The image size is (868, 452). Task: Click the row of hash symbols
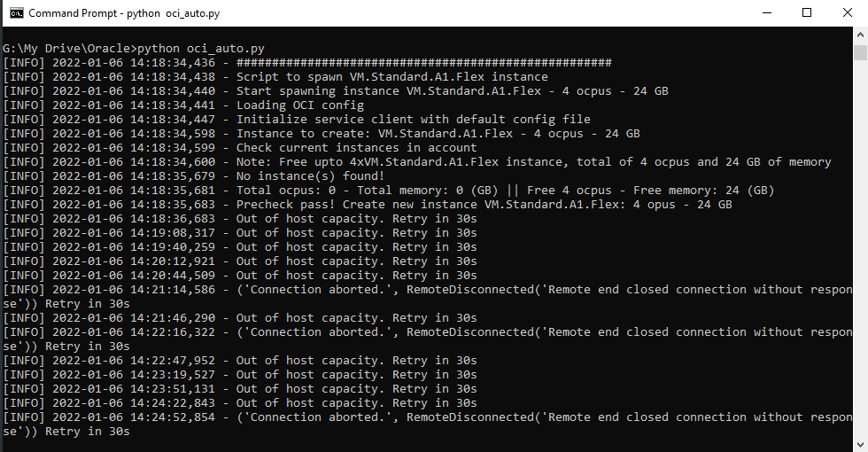(424, 63)
